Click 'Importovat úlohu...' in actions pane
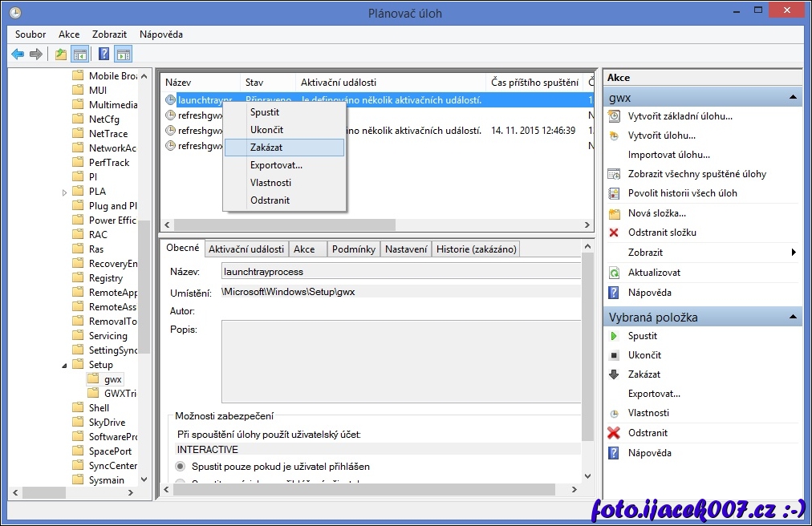Image resolution: width=812 pixels, height=526 pixels. [668, 155]
